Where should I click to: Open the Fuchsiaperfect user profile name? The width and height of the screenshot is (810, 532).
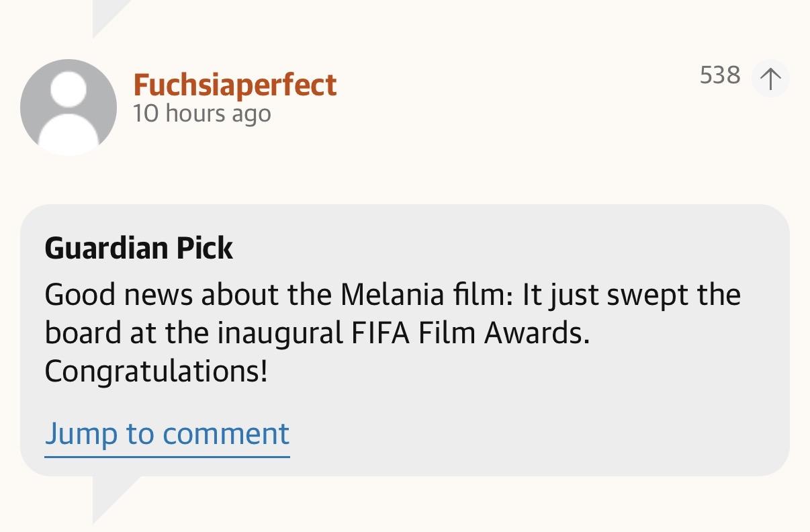pyautogui.click(x=234, y=85)
